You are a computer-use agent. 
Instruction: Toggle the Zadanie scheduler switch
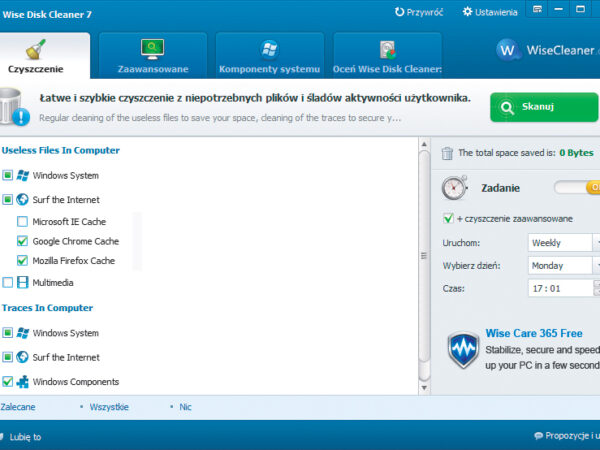[578, 187]
